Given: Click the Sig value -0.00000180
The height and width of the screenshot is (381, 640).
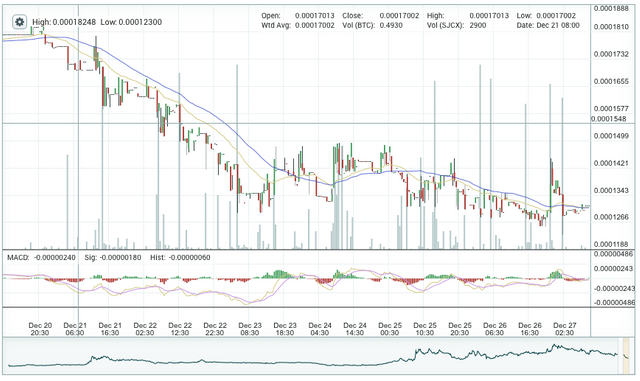Looking at the screenshot, I should click(x=120, y=258).
